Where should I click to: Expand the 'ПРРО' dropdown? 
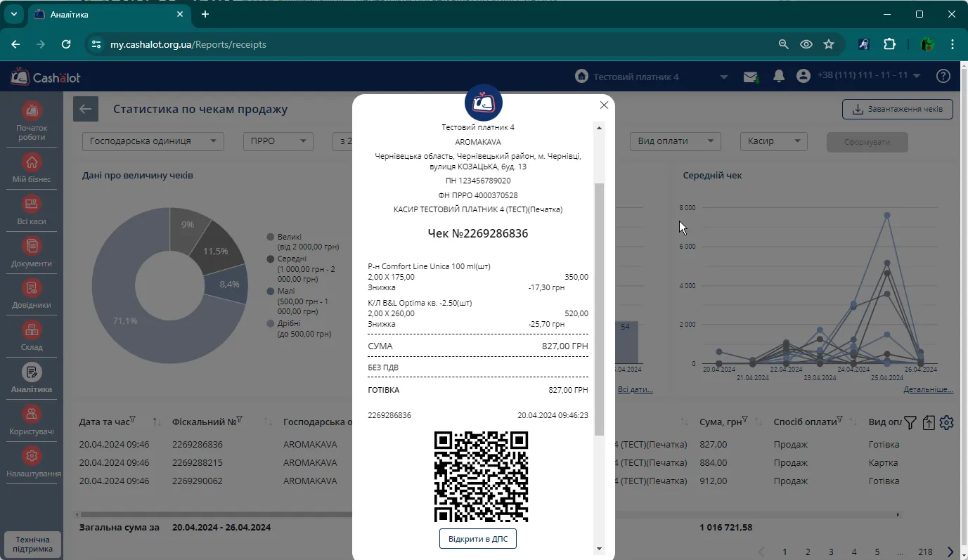click(278, 141)
